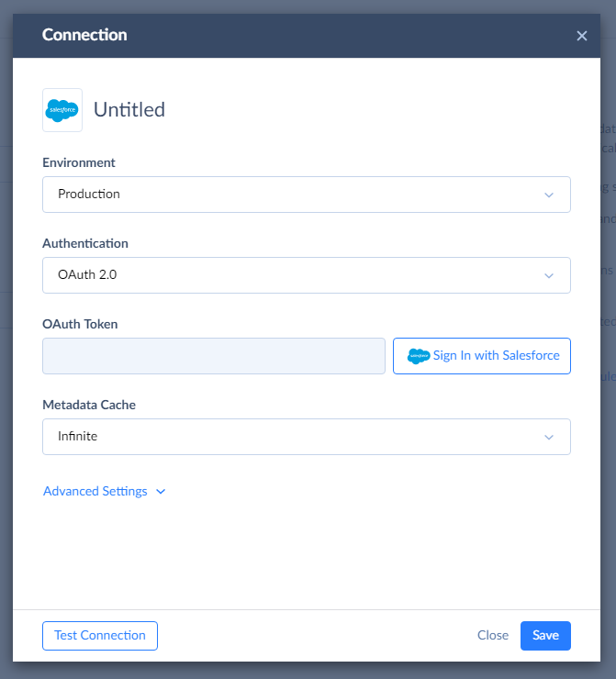Click the Connection dialog header title
This screenshot has width=616, height=679.
(x=84, y=35)
